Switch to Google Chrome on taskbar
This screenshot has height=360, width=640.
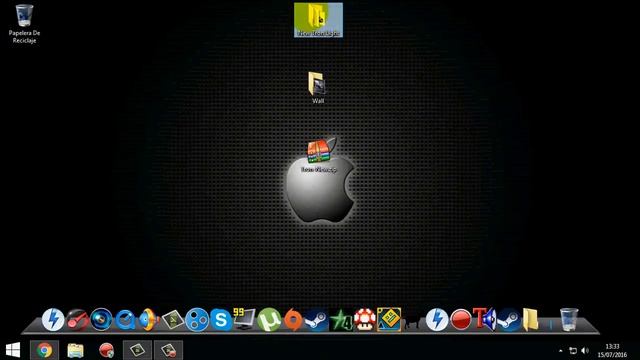click(44, 350)
